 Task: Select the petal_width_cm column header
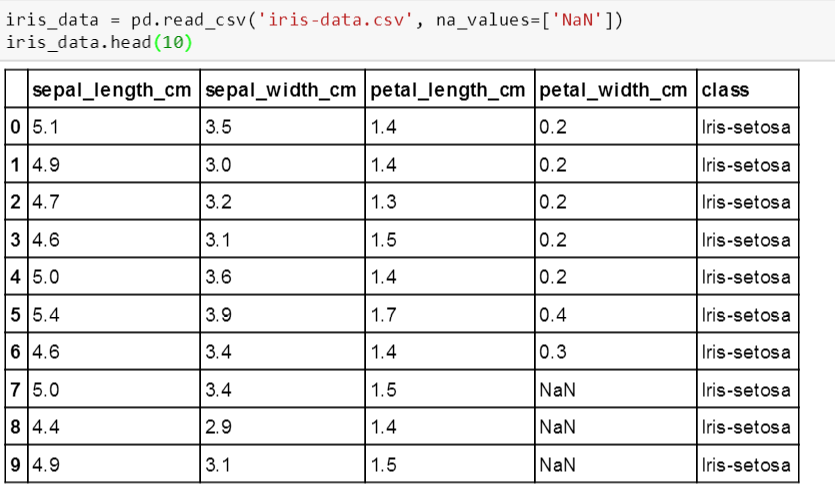(613, 89)
